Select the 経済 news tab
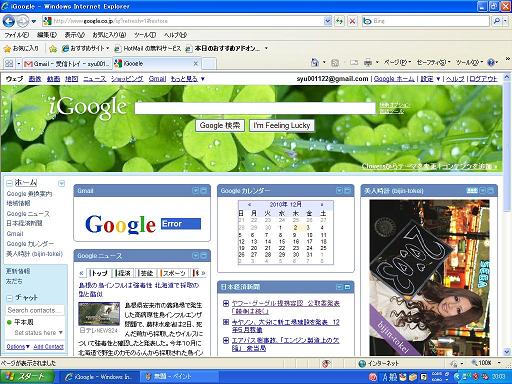The image size is (512, 384). pos(124,273)
